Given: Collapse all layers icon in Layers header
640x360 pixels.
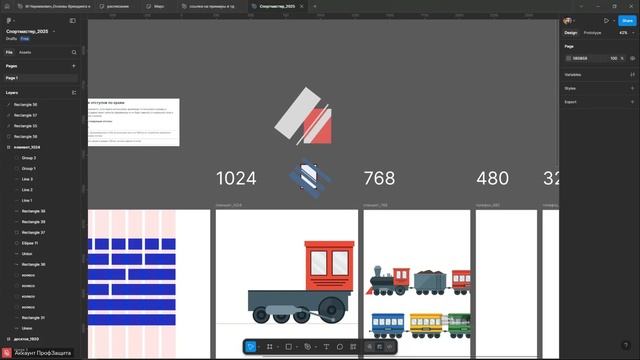Looking at the screenshot, I should 74,93.
